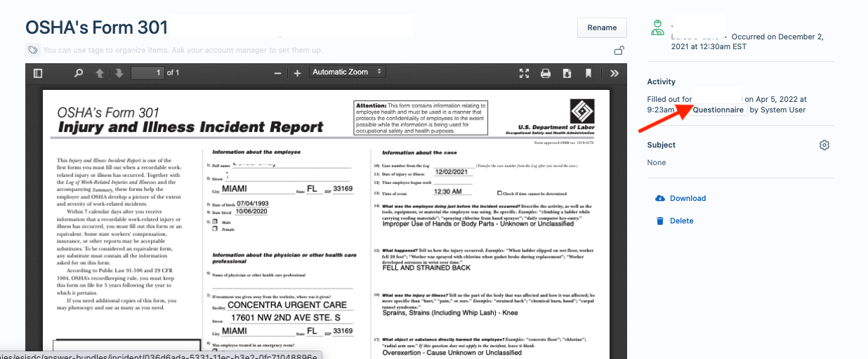
Task: Click the U.S. Department of Labor logo
Action: click(582, 110)
